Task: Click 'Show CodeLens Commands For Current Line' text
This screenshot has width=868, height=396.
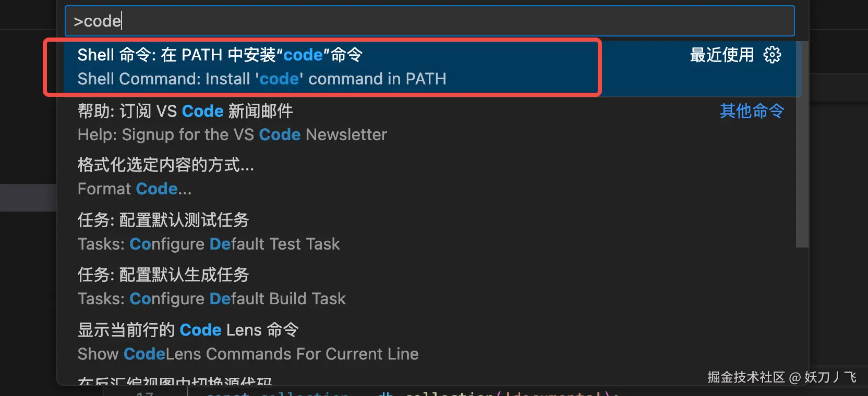Action: (x=248, y=354)
